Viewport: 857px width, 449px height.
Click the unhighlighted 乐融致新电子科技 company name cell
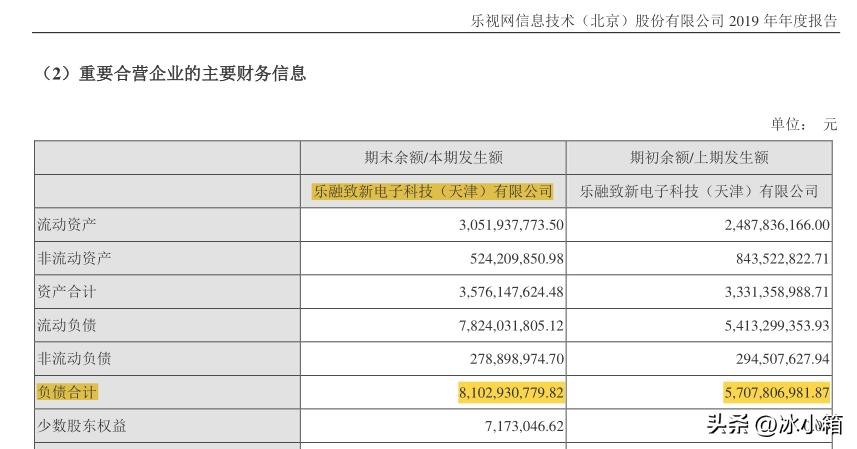pyautogui.click(x=699, y=191)
